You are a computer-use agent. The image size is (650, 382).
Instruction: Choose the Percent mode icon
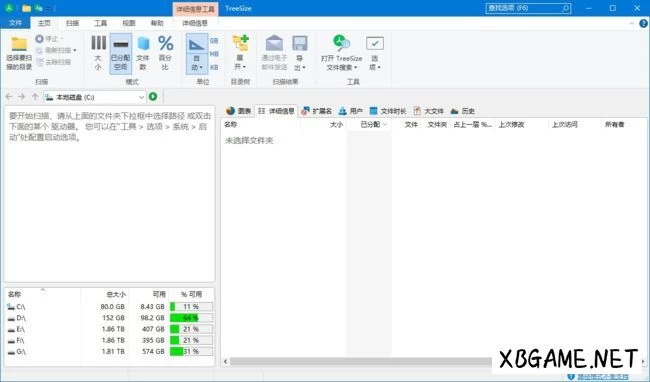click(x=165, y=43)
